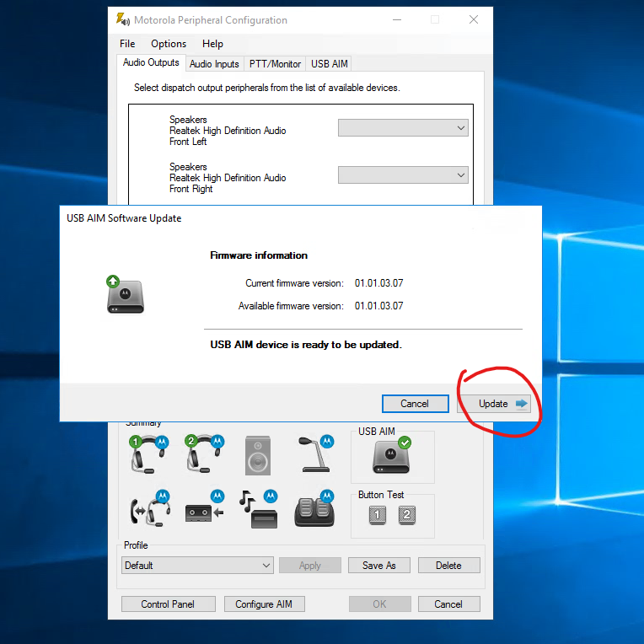This screenshot has width=644, height=644.
Task: Click the Save As profile button
Action: (379, 566)
